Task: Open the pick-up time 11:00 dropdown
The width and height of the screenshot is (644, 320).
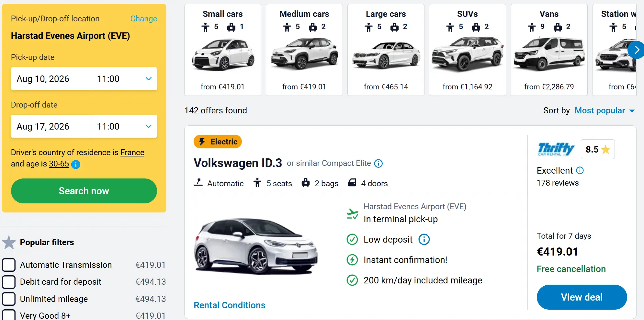Action: click(124, 79)
